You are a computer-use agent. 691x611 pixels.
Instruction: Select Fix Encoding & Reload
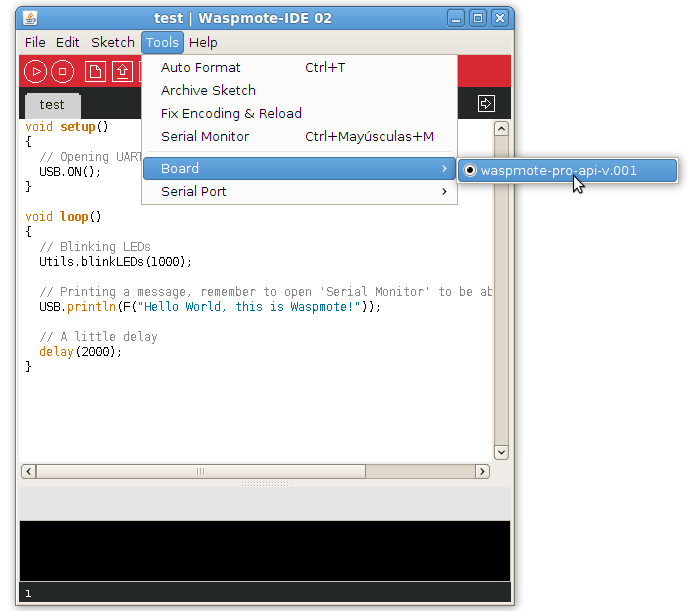299,113
